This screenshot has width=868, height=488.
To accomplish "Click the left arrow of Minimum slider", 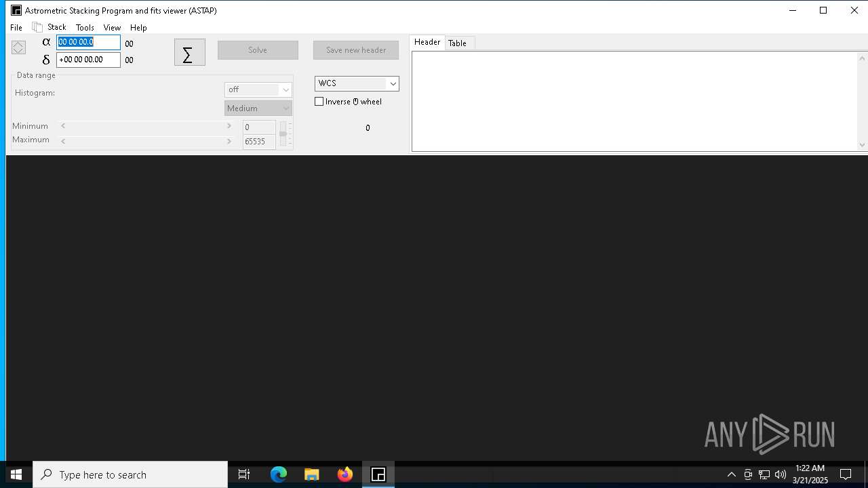I will tap(63, 126).
